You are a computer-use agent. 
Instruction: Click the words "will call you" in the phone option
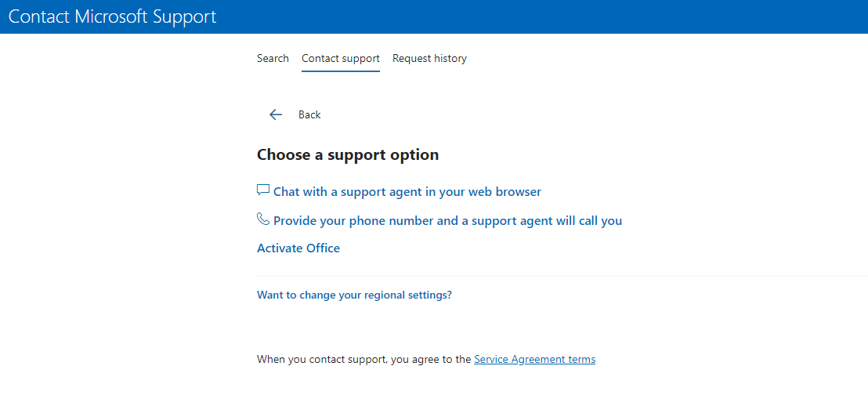[x=587, y=220]
